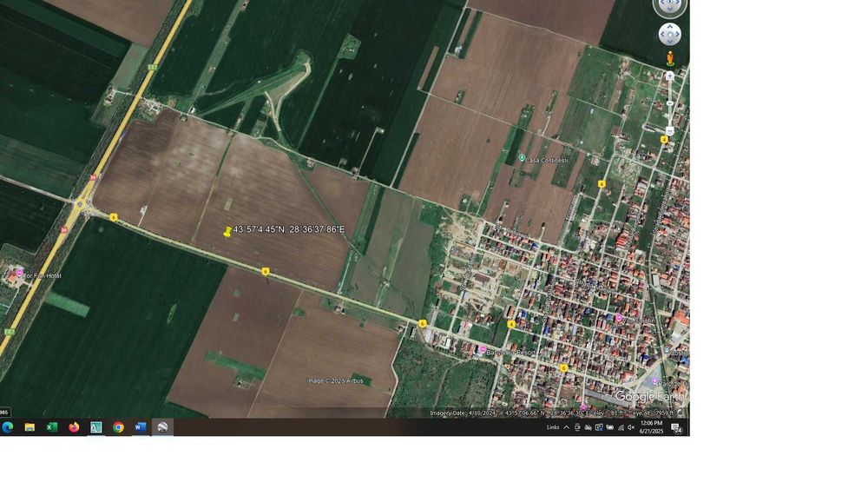Open the clock showing 12:06 PM
Screen dimensions: 868x489
click(x=652, y=427)
